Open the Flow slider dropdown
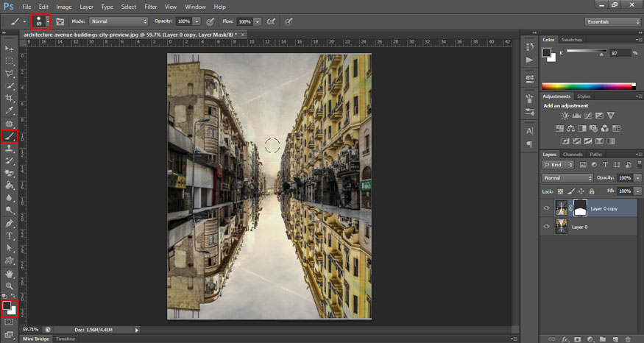 pyautogui.click(x=258, y=21)
